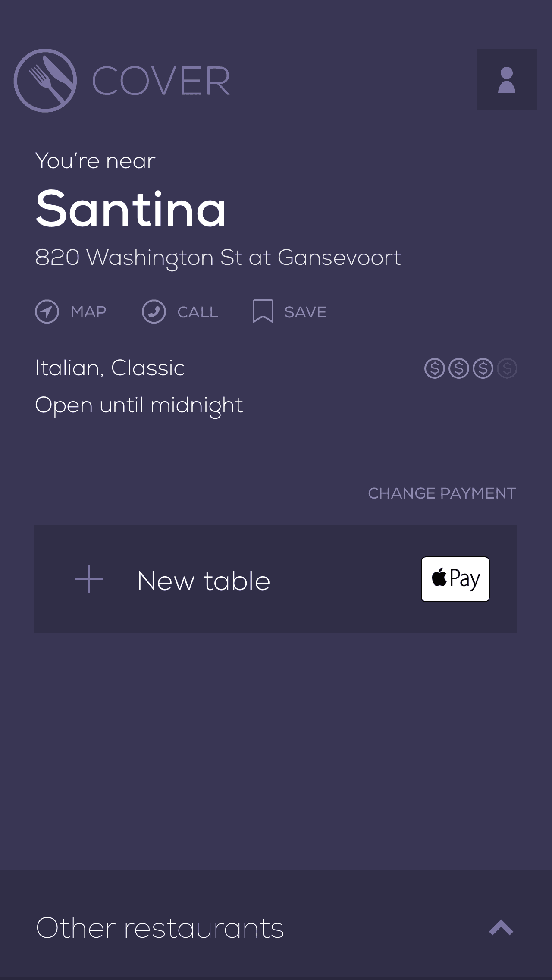
Task: Tap the 820 Washington St address
Action: coord(218,258)
